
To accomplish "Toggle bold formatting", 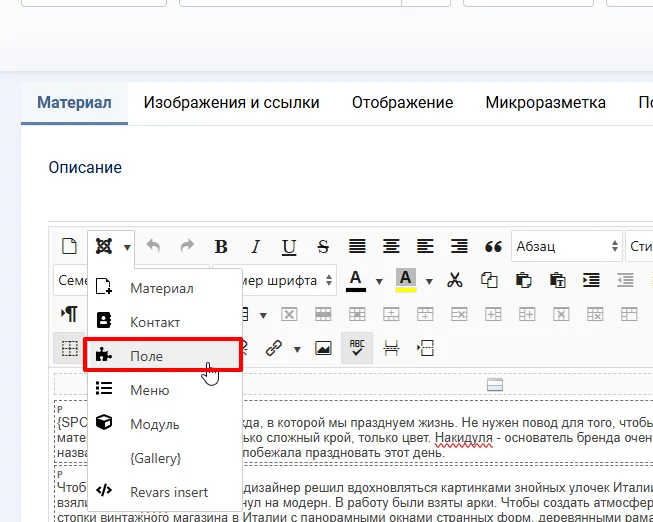I will pos(221,247).
